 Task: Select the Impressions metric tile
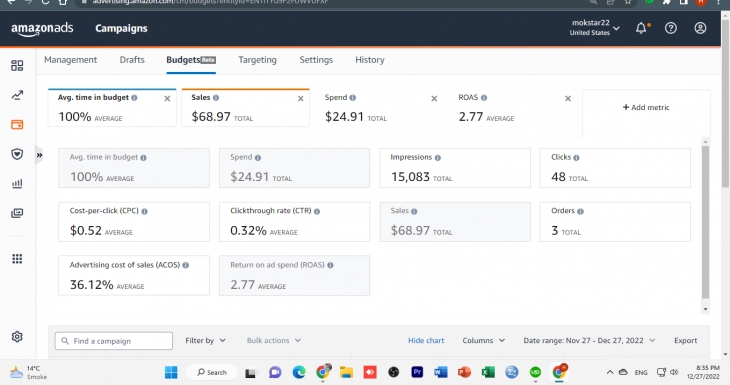(x=455, y=168)
